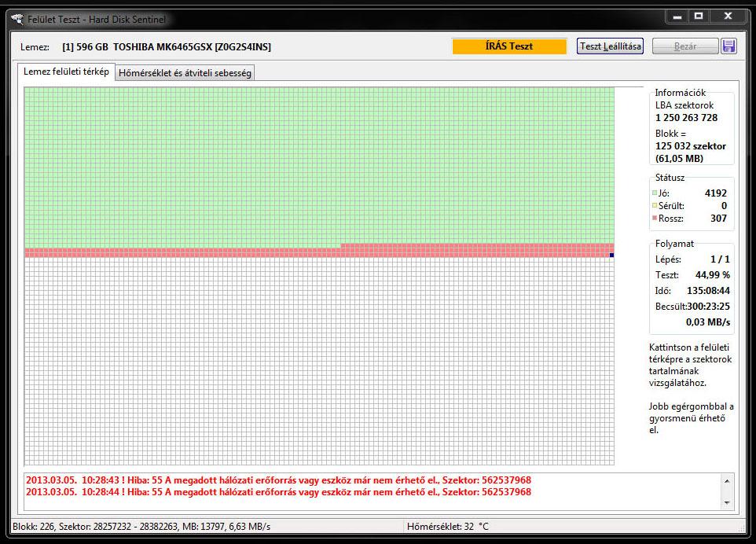Click the Hard Disk Sentinel title bar icon
Image resolution: width=756 pixels, height=544 pixels.
point(17,20)
